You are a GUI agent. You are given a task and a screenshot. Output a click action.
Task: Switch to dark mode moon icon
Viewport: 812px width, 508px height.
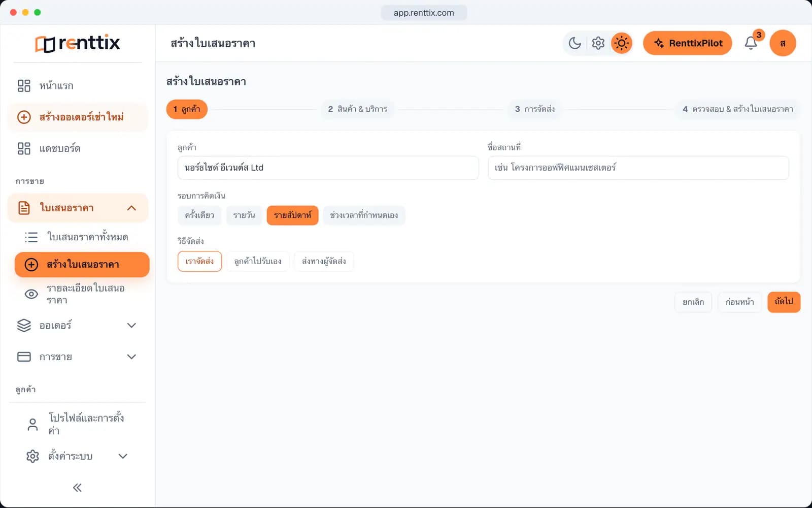point(574,43)
